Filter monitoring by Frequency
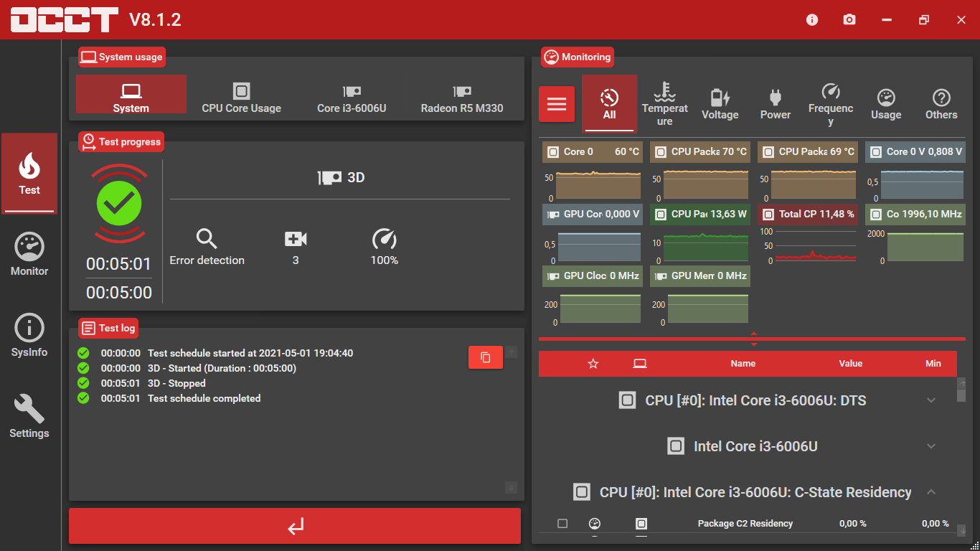 pyautogui.click(x=831, y=104)
